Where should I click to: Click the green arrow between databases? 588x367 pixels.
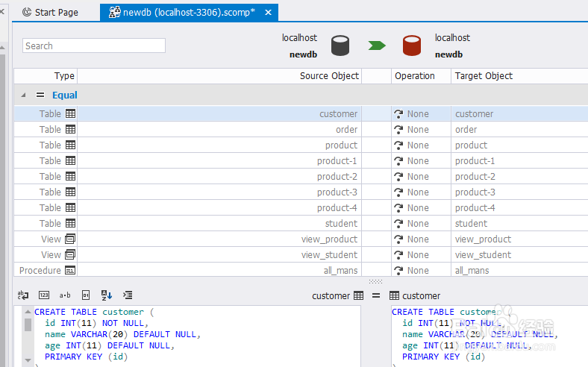click(x=376, y=46)
